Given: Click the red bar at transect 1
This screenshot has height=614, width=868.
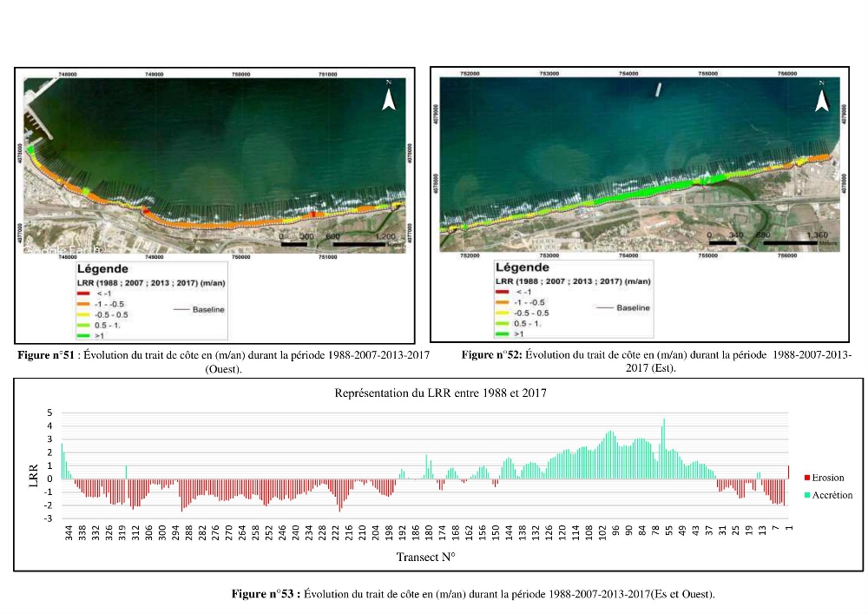Looking at the screenshot, I should pos(788,472).
